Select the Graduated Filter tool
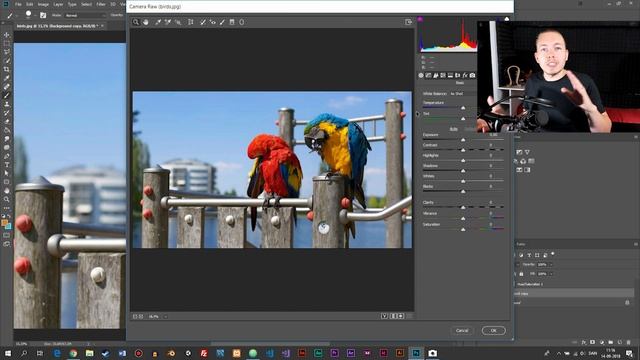The height and width of the screenshot is (360, 640). (232, 22)
